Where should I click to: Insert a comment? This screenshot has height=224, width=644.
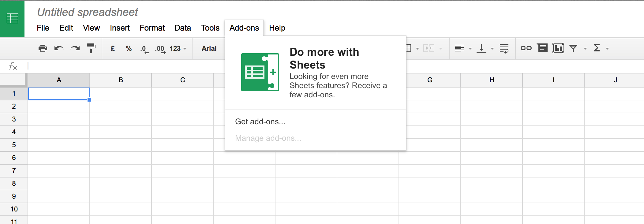[542, 48]
